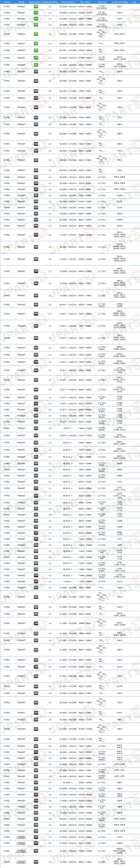Click ON icon in H9FD row dated 04.2006 ->
This screenshot has height=868, width=140.
[x=36, y=783]
